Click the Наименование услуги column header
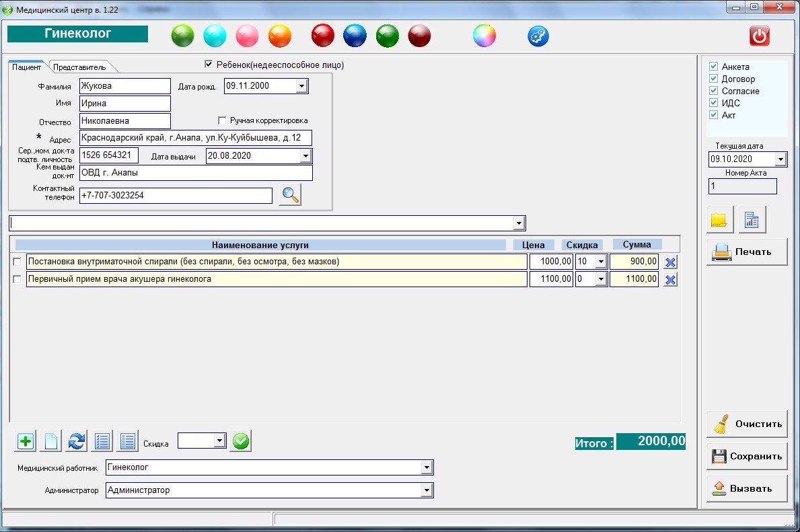 click(x=260, y=245)
